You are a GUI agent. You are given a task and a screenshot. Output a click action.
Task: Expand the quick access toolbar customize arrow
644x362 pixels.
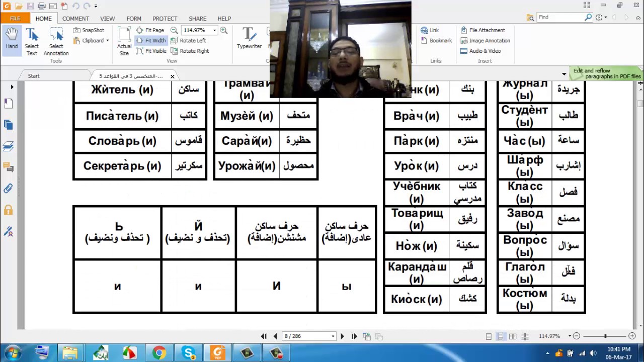(96, 6)
